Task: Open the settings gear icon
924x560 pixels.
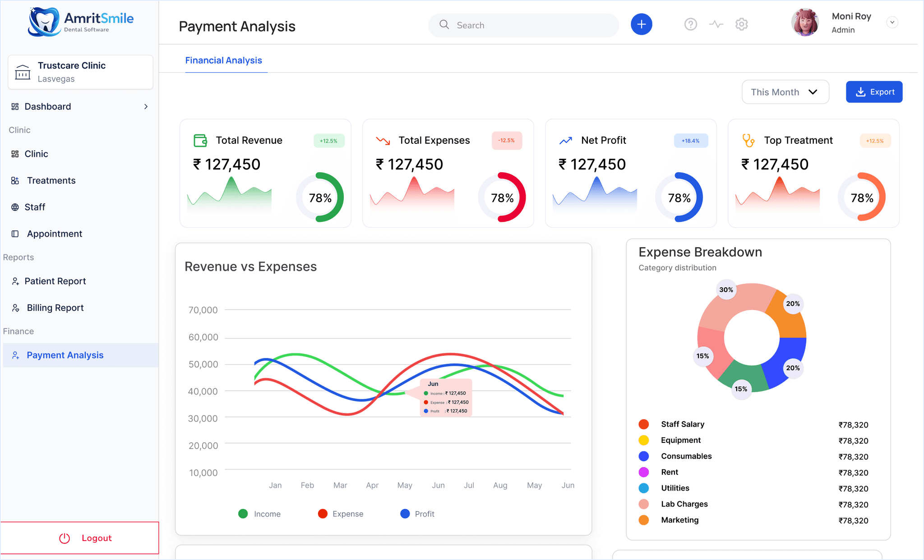Action: click(741, 24)
